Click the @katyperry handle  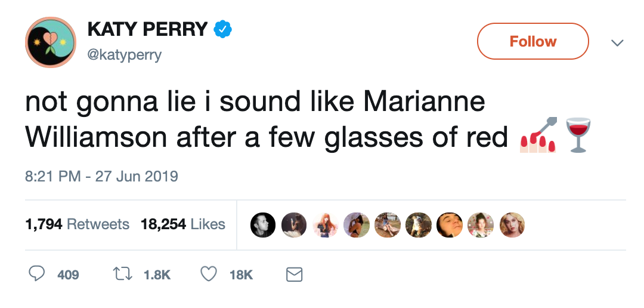point(124,55)
